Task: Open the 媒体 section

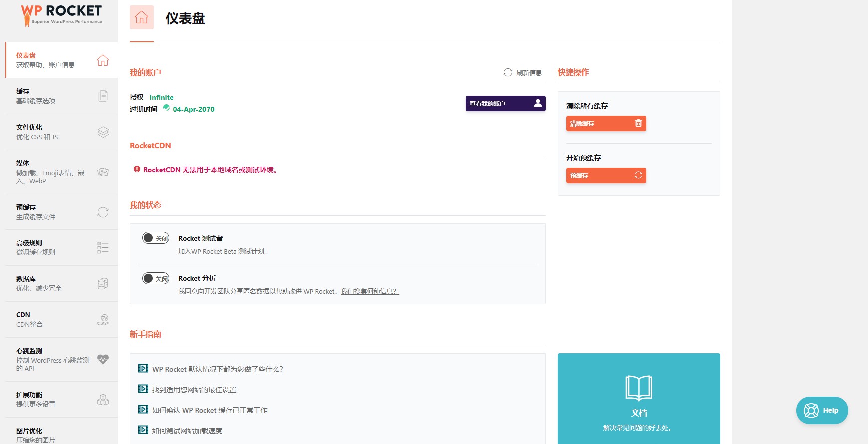Action: tap(62, 172)
